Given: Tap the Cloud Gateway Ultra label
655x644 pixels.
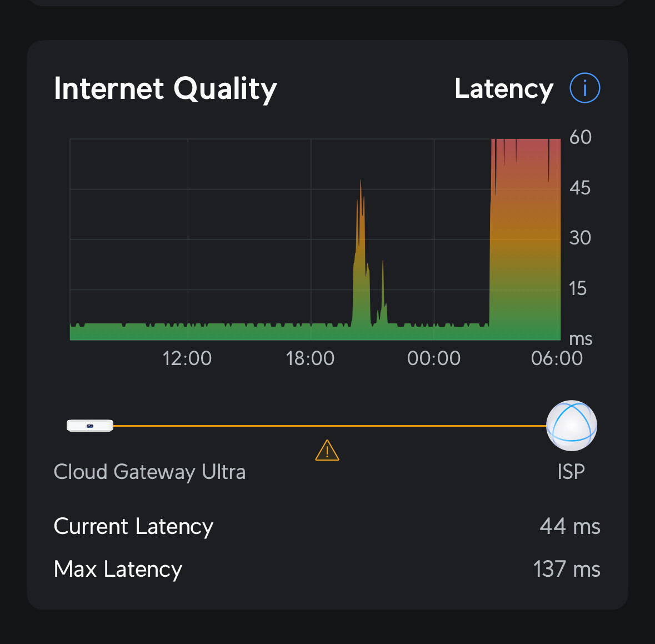Looking at the screenshot, I should point(149,472).
